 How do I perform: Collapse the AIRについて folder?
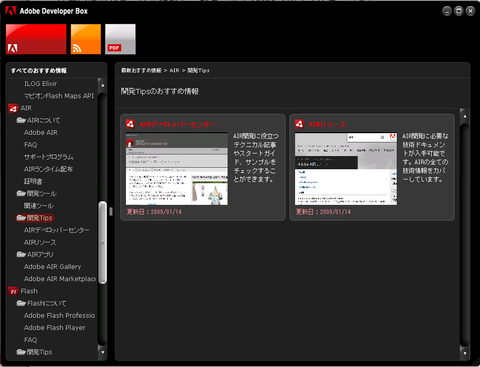(21, 120)
